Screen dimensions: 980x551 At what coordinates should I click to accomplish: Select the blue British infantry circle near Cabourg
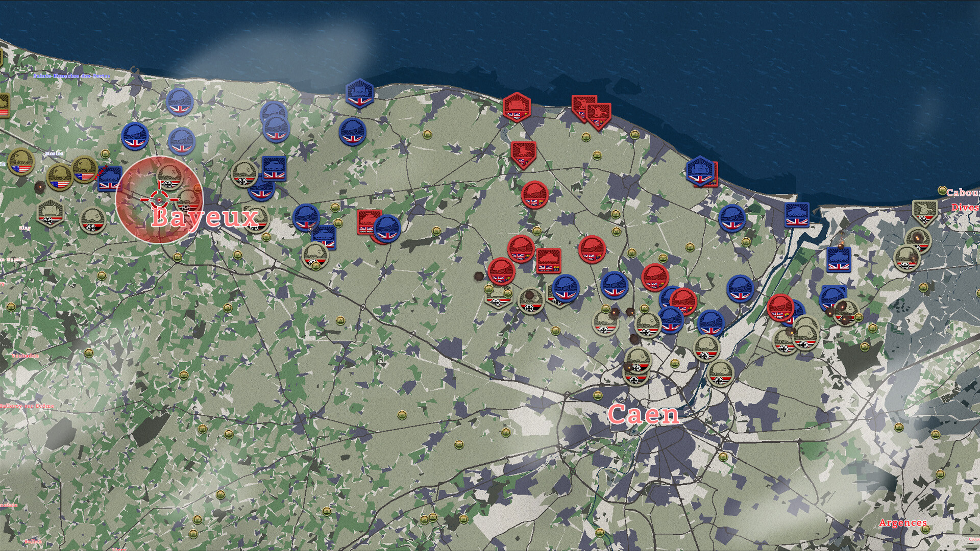coord(731,218)
